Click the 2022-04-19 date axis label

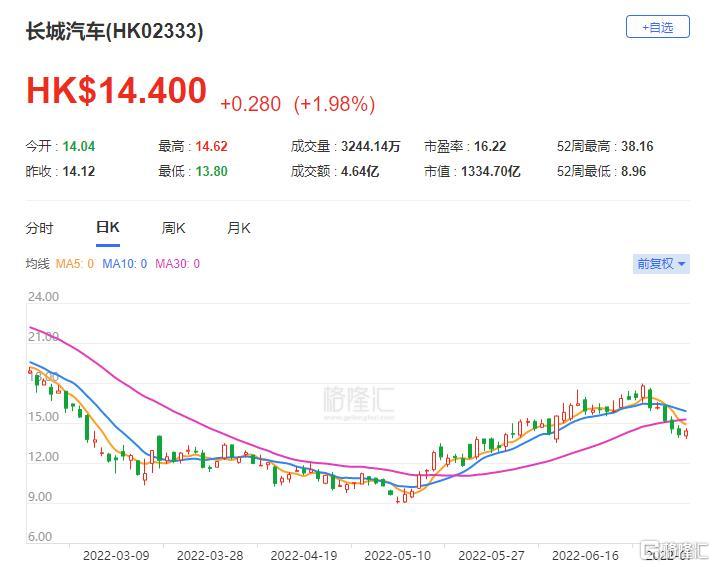pyautogui.click(x=304, y=556)
